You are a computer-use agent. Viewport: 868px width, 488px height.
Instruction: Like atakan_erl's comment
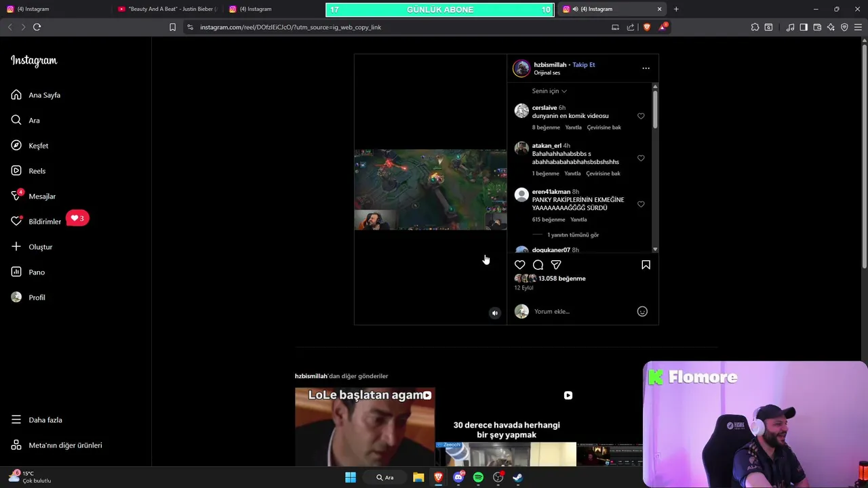pyautogui.click(x=641, y=158)
